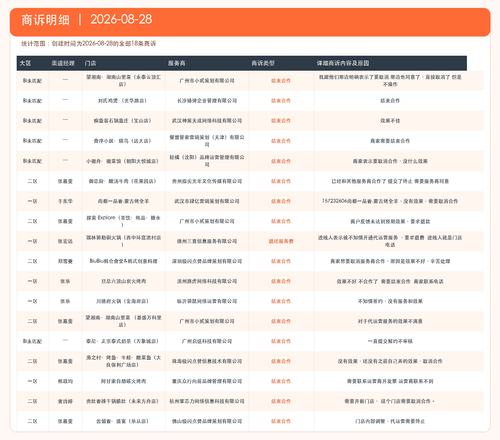Click the 商诉明细 report title
The image size is (500, 440).
(x=45, y=20)
